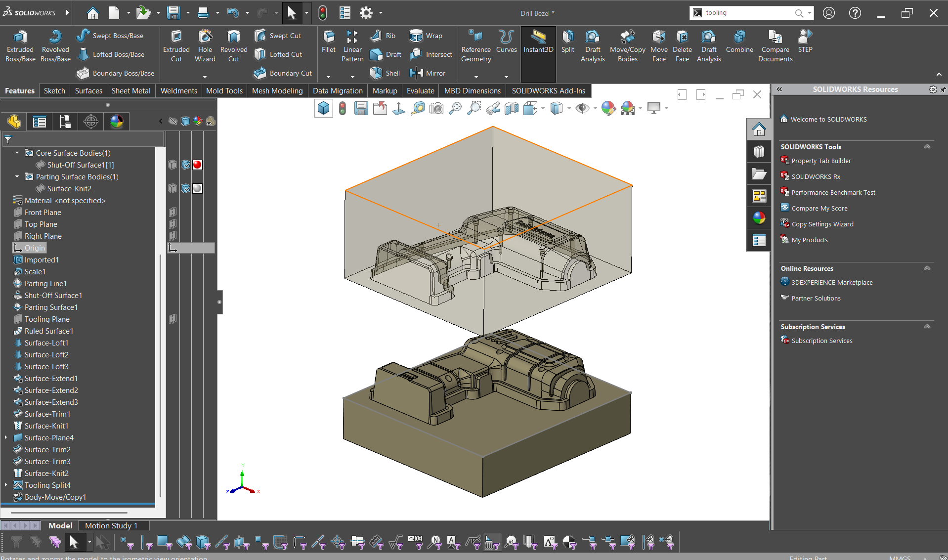Click the Delete Face tool

coord(682,46)
